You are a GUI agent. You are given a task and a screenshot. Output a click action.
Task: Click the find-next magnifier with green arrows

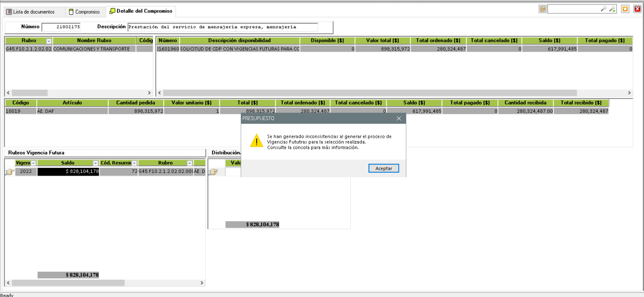coord(612,9)
